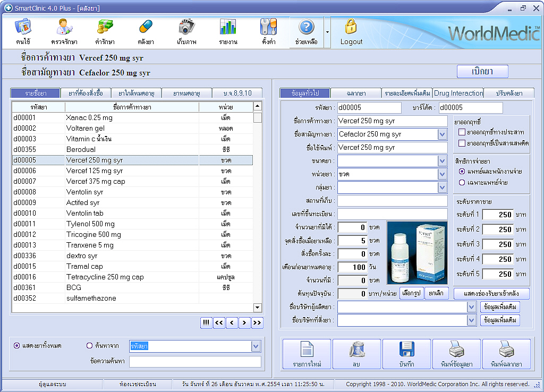The width and height of the screenshot is (544, 392).
Task: Click แสดงช่องรับยาเข้าคลัง button
Action: pyautogui.click(x=491, y=294)
